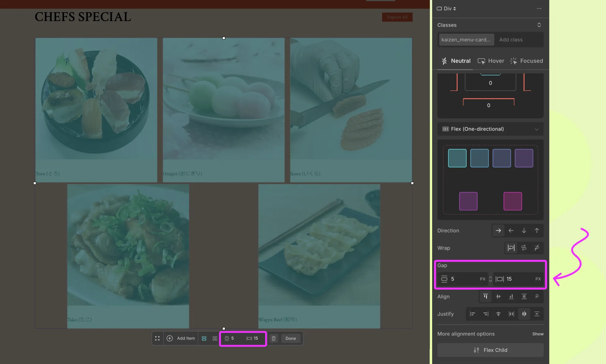Justify items to start
This screenshot has width=606, height=364.
[473, 314]
